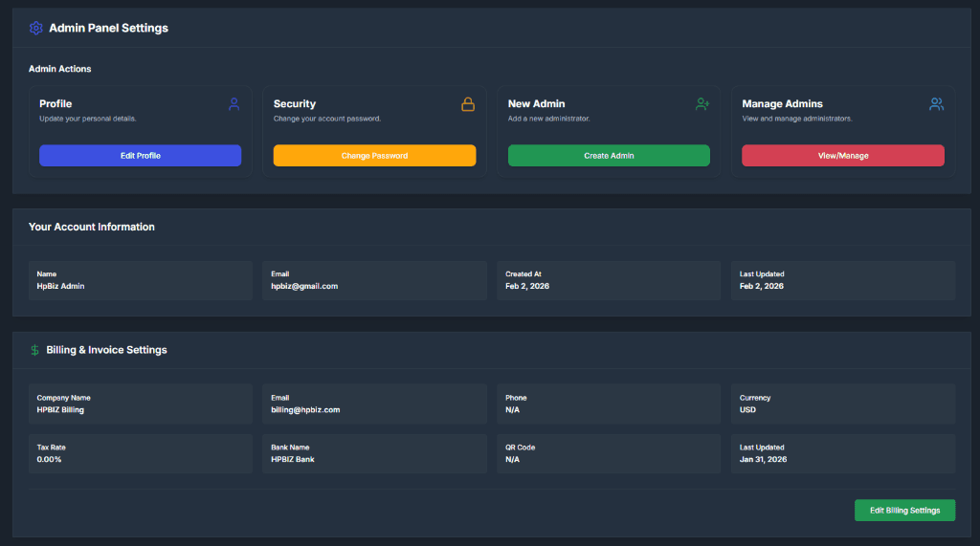This screenshot has height=546, width=980.
Task: Click the padlock icon on Security card
Action: pyautogui.click(x=467, y=104)
